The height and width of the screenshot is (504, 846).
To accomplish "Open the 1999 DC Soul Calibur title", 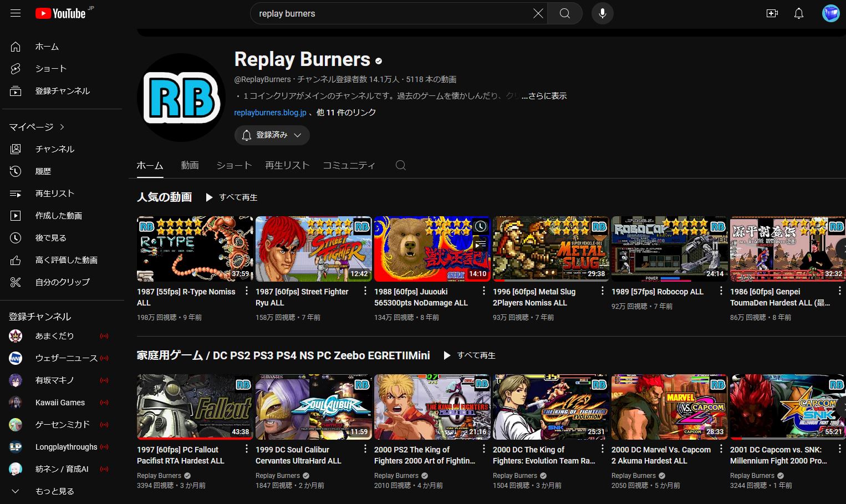I will click(x=298, y=455).
